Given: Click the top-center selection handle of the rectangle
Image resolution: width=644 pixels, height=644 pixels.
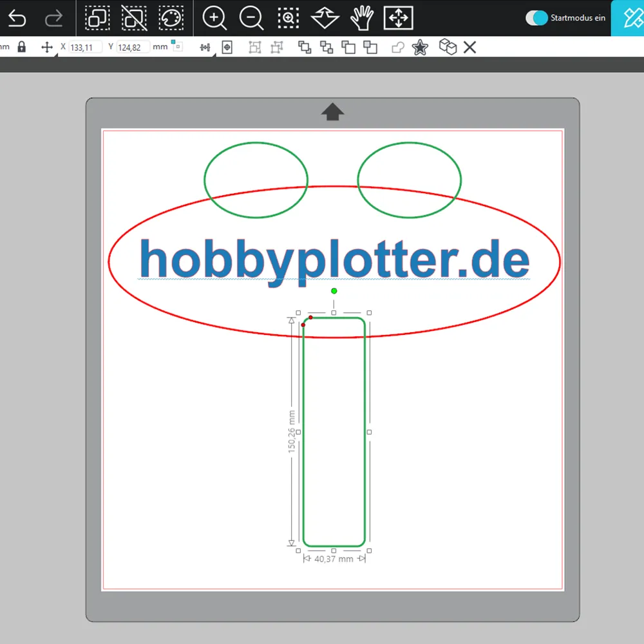Looking at the screenshot, I should point(334,313).
